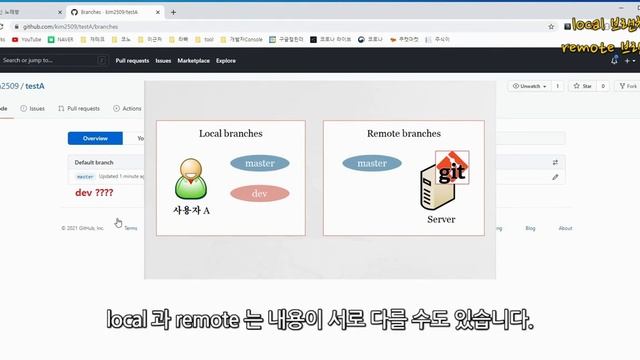Click the stargazers count 0
This screenshot has width=640, height=360.
click(603, 86)
